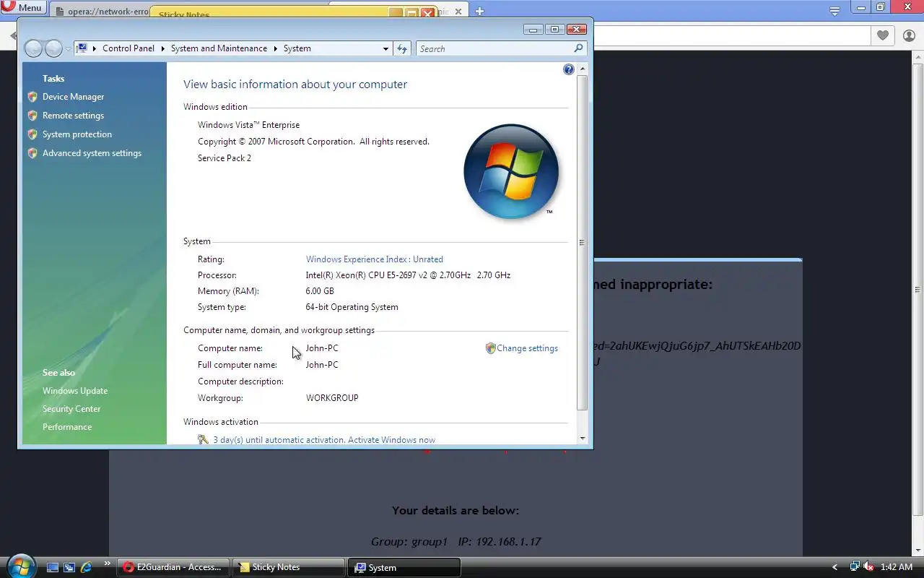Click the scrollbar down arrow in System window
Viewport: 924px width, 578px height.
pyautogui.click(x=583, y=439)
